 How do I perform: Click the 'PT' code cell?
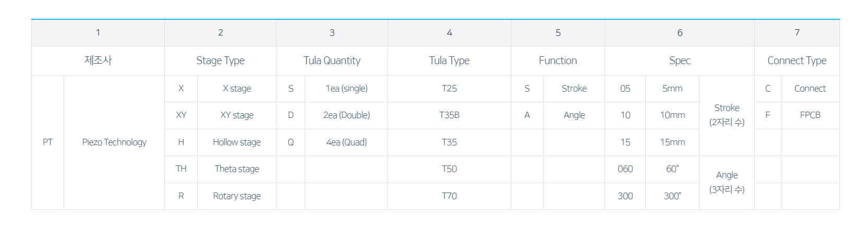click(47, 142)
